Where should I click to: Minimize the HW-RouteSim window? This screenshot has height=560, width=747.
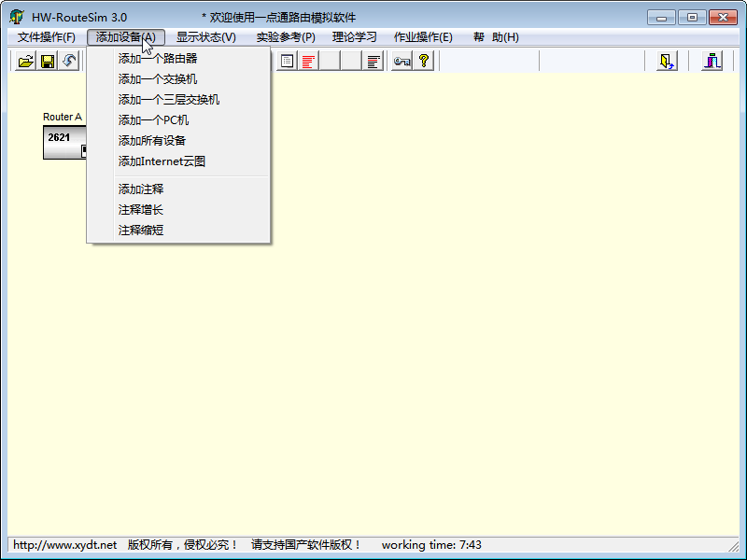[661, 18]
